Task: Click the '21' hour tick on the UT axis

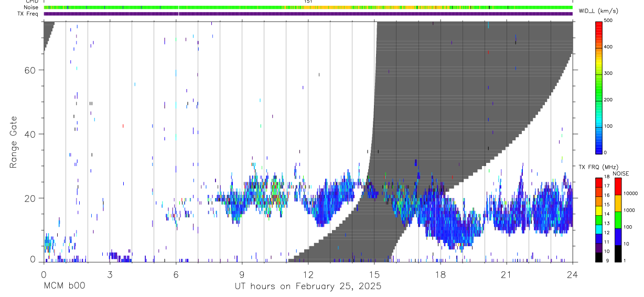Action: pos(506,273)
